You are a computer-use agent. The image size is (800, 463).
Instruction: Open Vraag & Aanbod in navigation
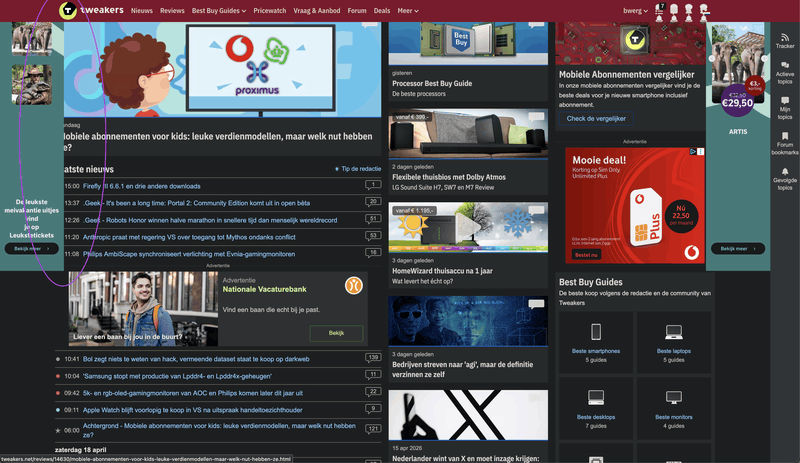[x=316, y=11]
